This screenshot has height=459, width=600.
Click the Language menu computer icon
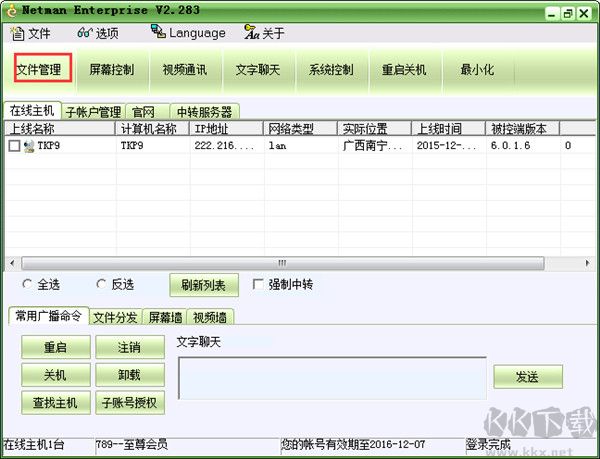[x=158, y=31]
